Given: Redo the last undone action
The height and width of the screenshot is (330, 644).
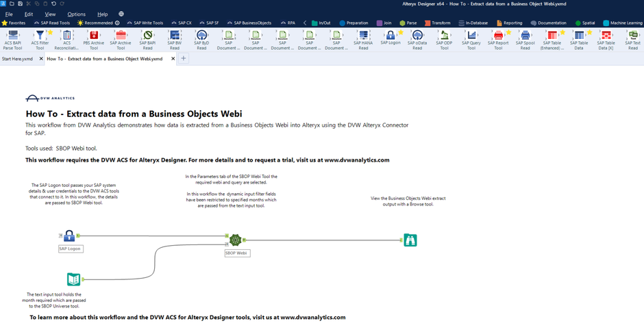Looking at the screenshot, I should pos(62,3).
